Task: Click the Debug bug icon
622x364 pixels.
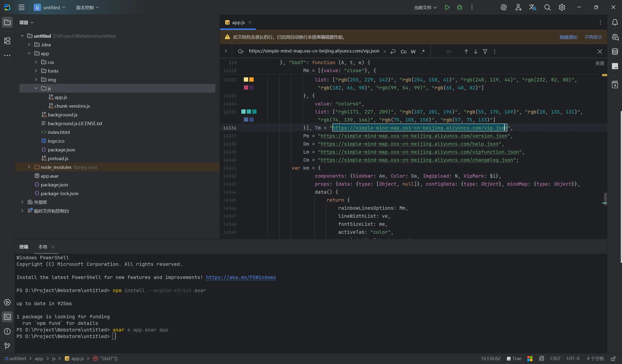Action: 459,7
